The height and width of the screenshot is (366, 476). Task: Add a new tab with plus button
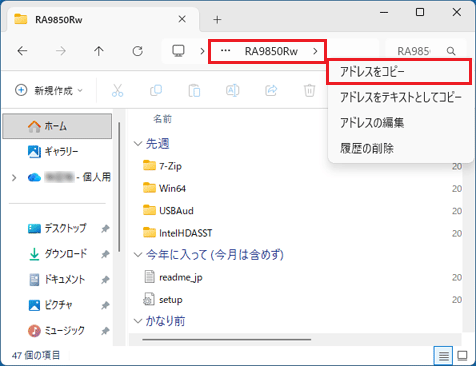point(217,20)
